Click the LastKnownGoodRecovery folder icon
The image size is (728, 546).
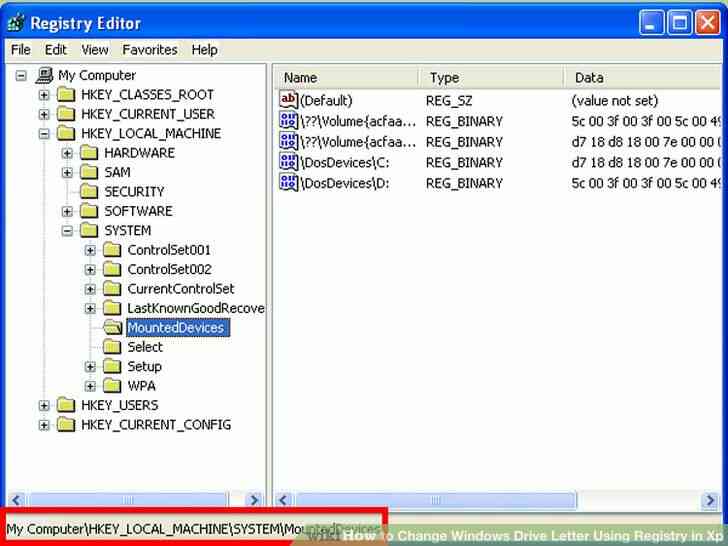[112, 308]
